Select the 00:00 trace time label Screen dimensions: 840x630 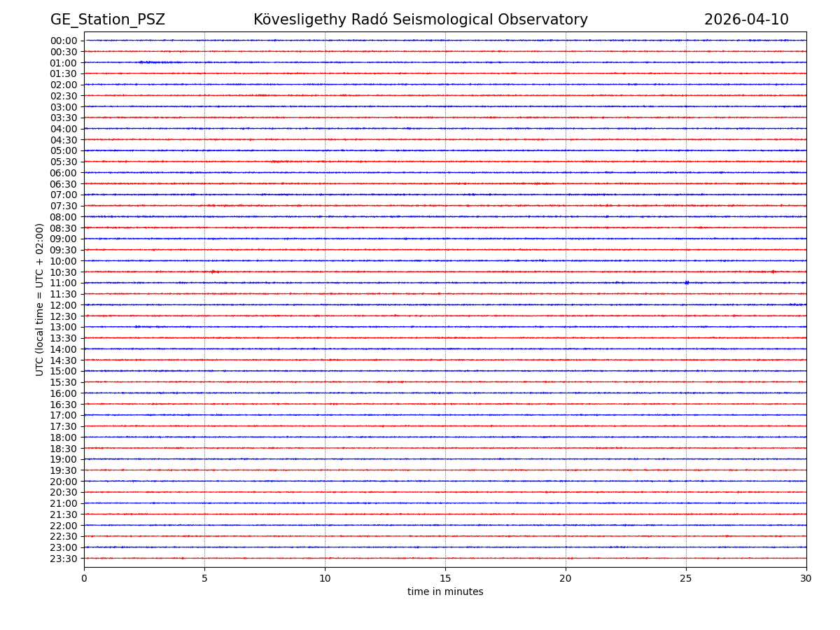click(x=64, y=41)
